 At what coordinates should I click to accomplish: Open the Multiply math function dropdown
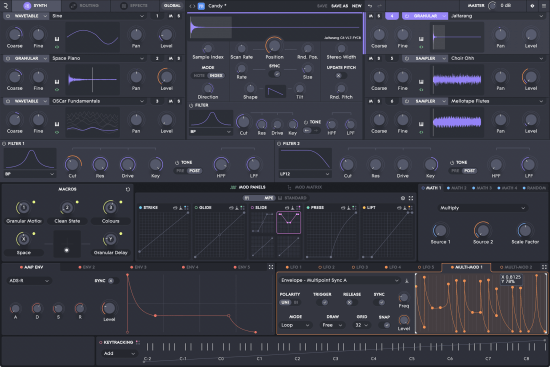482,208
